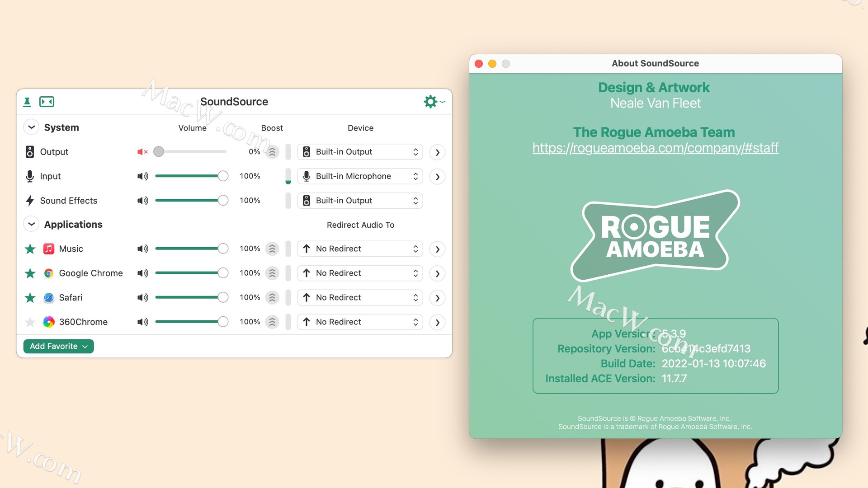Image resolution: width=868 pixels, height=488 pixels.
Task: Unmute the Output speaker icon
Action: pyautogui.click(x=142, y=152)
